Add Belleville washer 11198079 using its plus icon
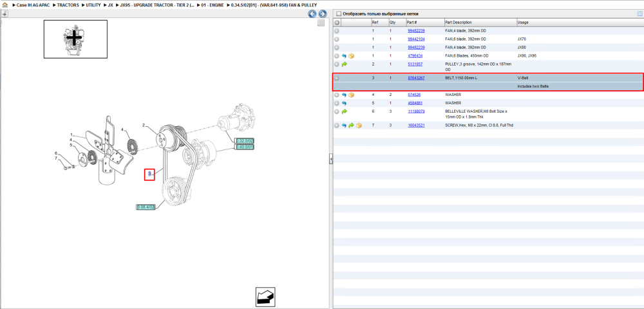This screenshot has width=644, height=309. pyautogui.click(x=337, y=111)
